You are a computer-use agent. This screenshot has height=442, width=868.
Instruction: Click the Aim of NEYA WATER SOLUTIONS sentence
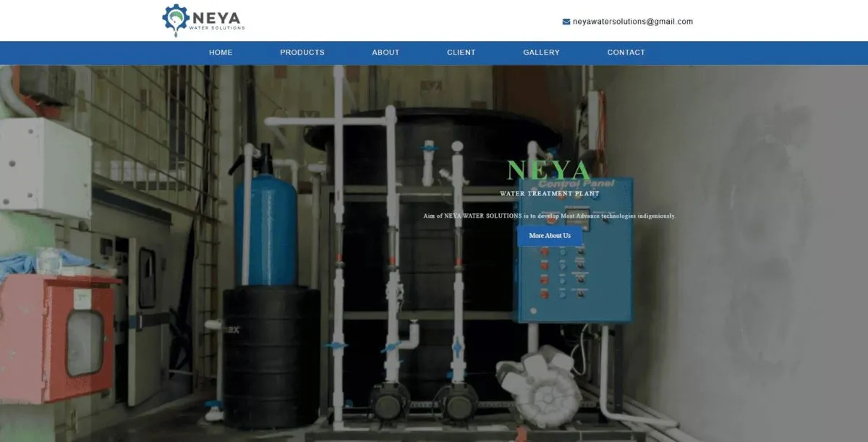(x=549, y=216)
